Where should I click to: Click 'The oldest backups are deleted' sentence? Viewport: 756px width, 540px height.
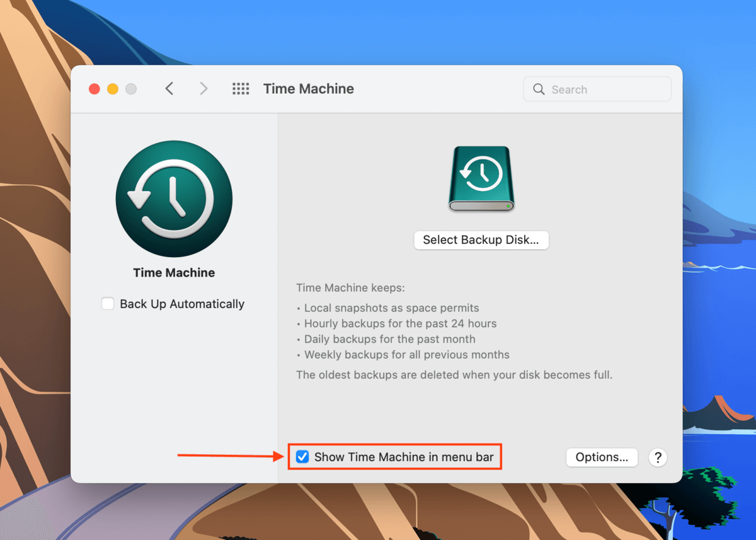[454, 375]
